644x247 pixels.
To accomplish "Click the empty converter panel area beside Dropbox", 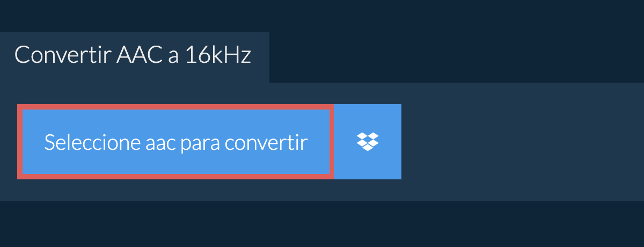I will 523,142.
